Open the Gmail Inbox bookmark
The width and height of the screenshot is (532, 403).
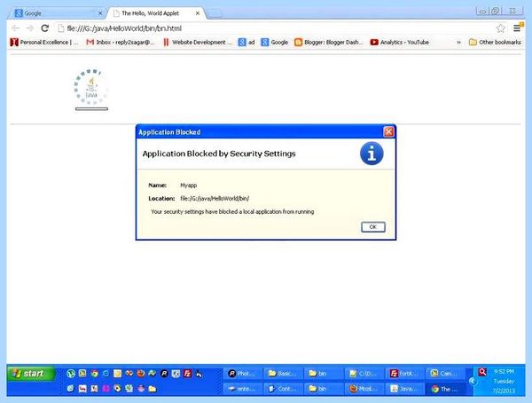(x=121, y=42)
